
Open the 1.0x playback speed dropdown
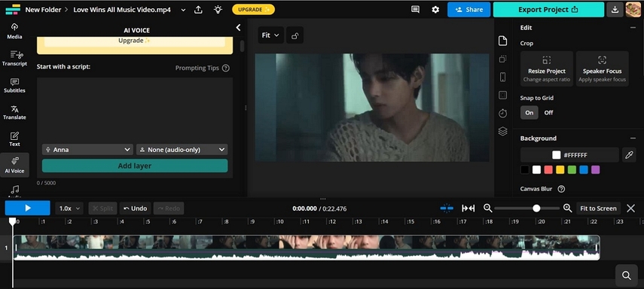(x=69, y=208)
